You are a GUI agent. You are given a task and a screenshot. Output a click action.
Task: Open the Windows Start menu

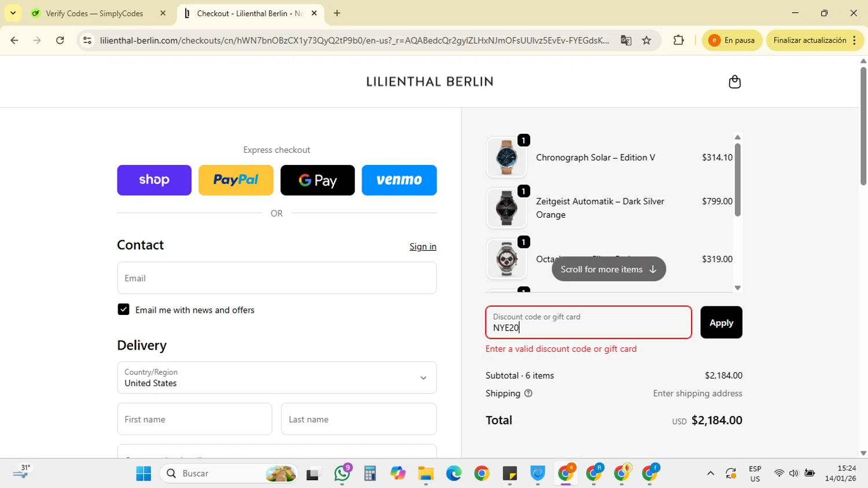click(x=144, y=474)
